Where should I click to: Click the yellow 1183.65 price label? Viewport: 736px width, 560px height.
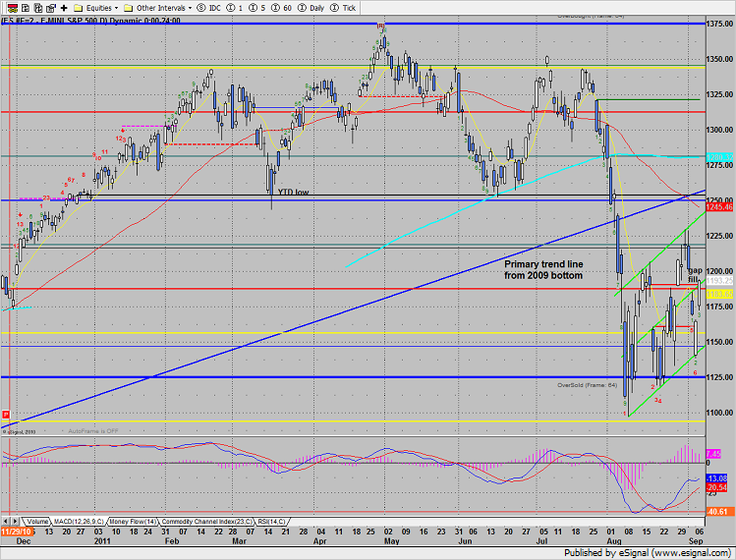719,294
